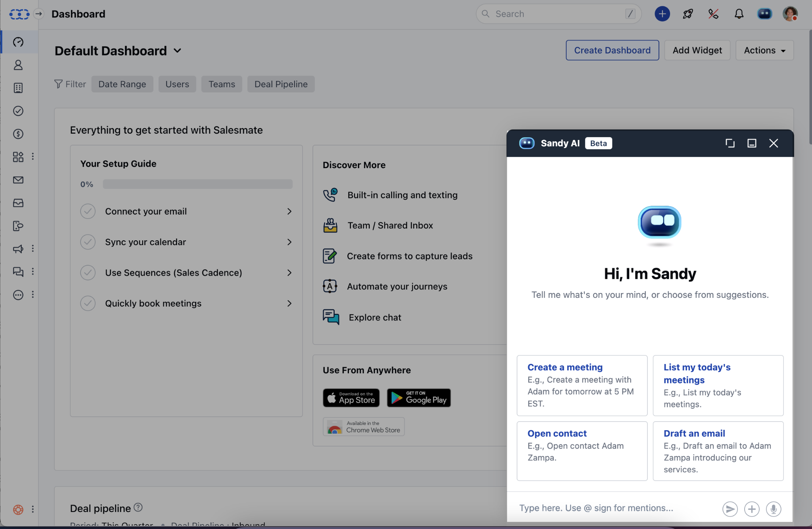Check the Connect your email circle
The width and height of the screenshot is (812, 529).
(x=88, y=211)
